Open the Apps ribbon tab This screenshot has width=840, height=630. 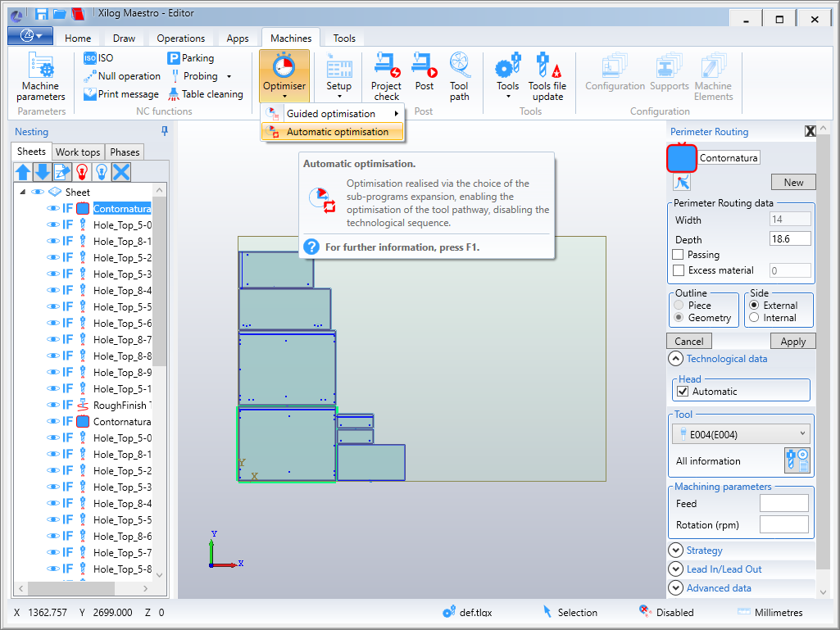(x=238, y=38)
